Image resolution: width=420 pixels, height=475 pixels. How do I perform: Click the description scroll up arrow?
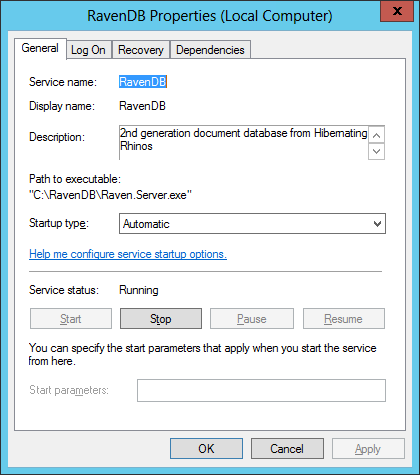click(376, 135)
